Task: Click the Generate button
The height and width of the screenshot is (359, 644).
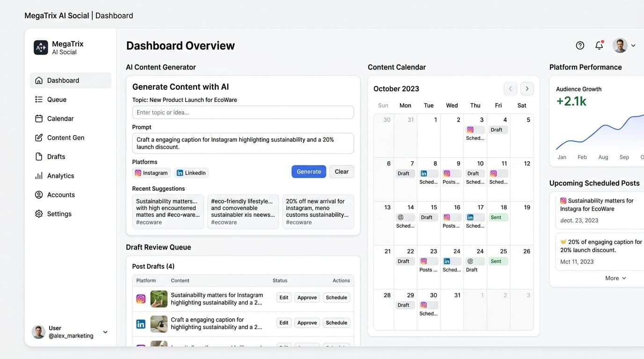Action: click(x=309, y=172)
